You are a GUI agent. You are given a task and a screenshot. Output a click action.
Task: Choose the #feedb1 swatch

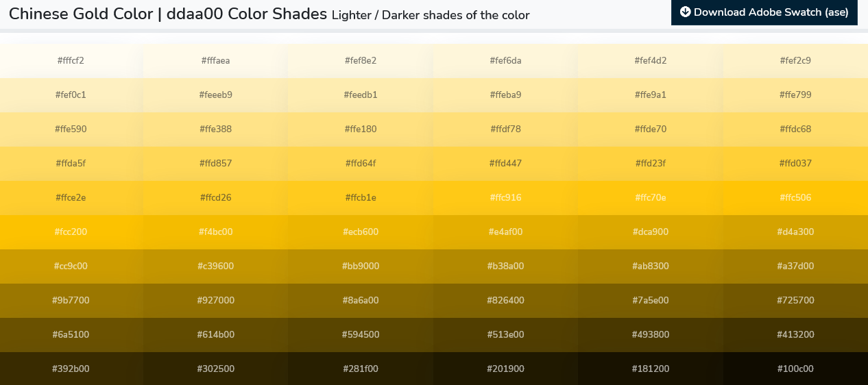[361, 95]
